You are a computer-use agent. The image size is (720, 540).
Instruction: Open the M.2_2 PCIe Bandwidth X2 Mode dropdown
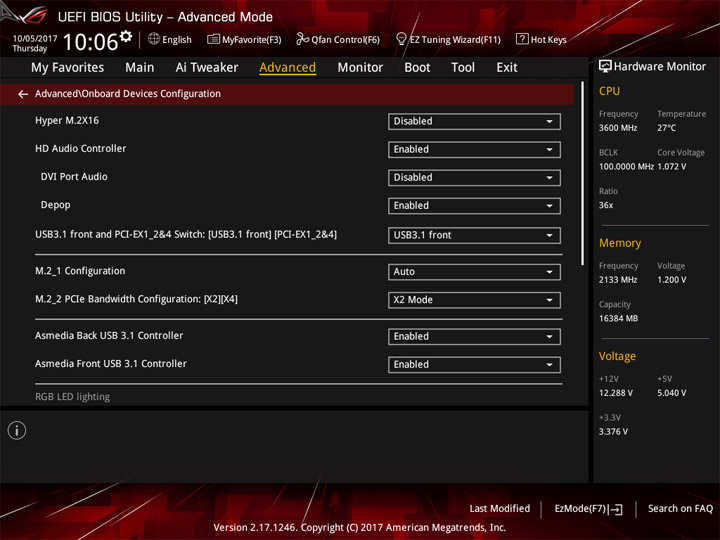pyautogui.click(x=474, y=300)
